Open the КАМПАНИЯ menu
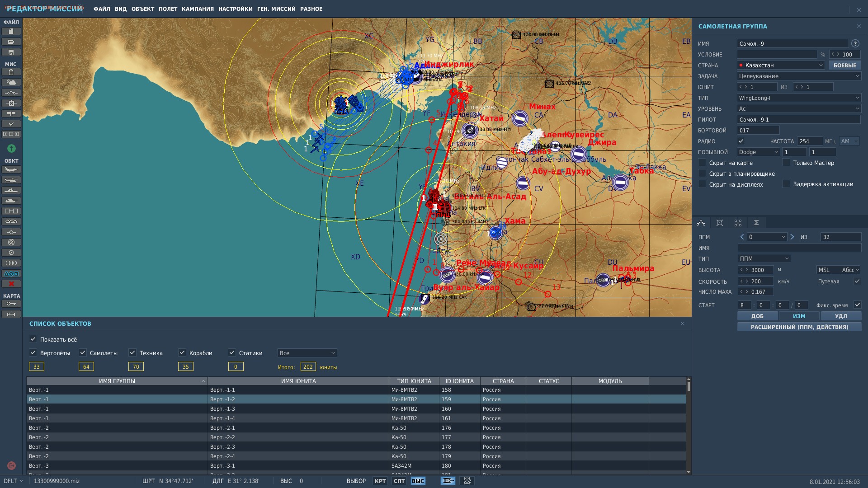 198,9
